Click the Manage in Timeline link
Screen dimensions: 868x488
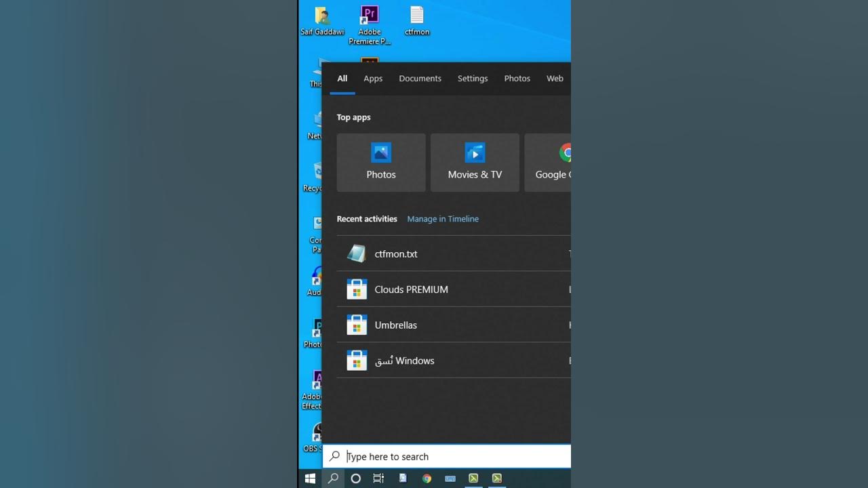point(443,219)
